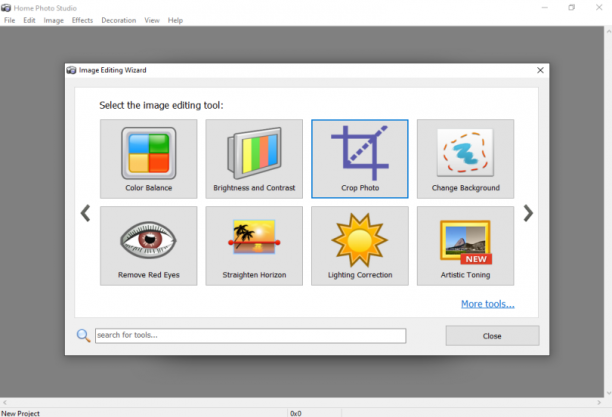Viewport: 612px width, 417px height.
Task: Open the Lighting Correction tool
Action: [x=360, y=246]
